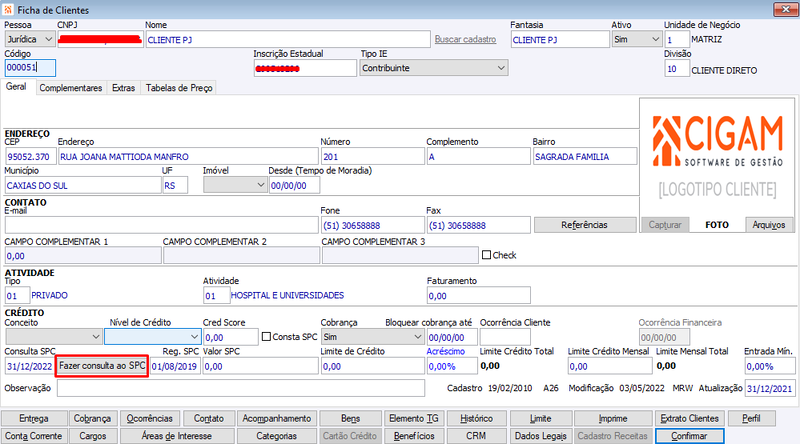800x444 pixels.
Task: Click the Contato button
Action: [x=209, y=418]
